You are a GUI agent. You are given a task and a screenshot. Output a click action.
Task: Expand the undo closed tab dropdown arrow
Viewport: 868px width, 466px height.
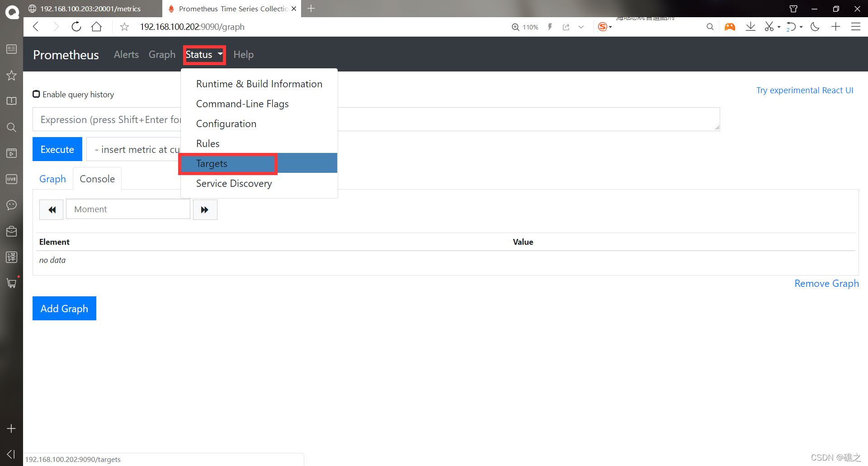click(801, 27)
